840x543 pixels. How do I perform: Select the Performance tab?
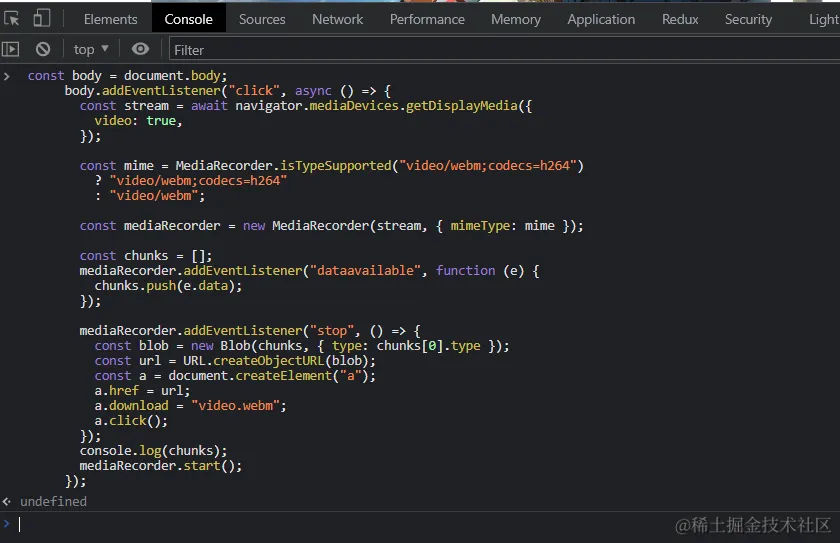click(427, 19)
